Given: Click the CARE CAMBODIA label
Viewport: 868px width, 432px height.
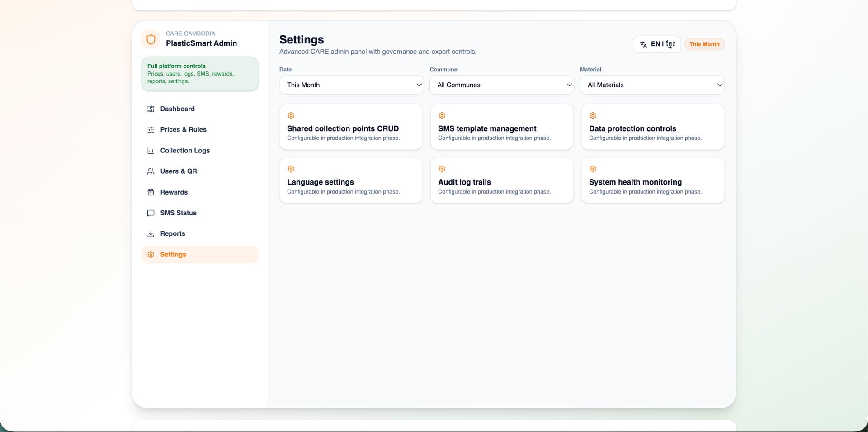Looking at the screenshot, I should click(190, 33).
